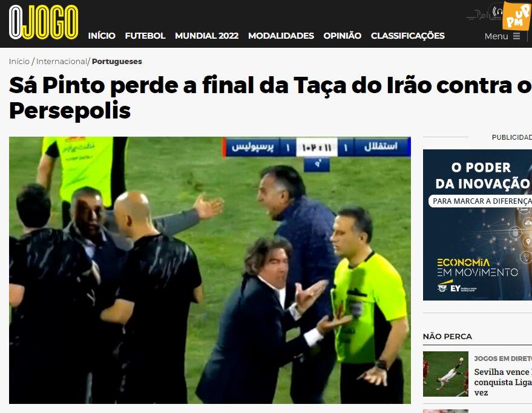Click the orange PM UP badge
532x413 pixels.
click(x=516, y=16)
